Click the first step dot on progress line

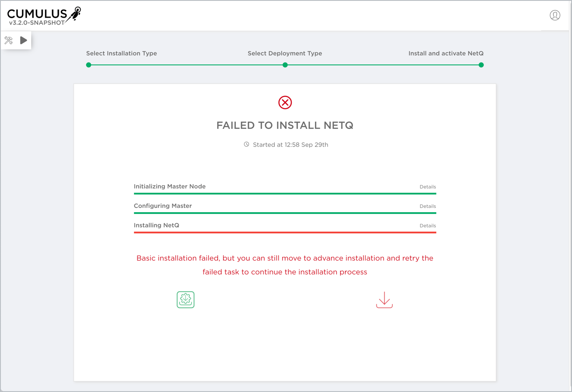[89, 65]
